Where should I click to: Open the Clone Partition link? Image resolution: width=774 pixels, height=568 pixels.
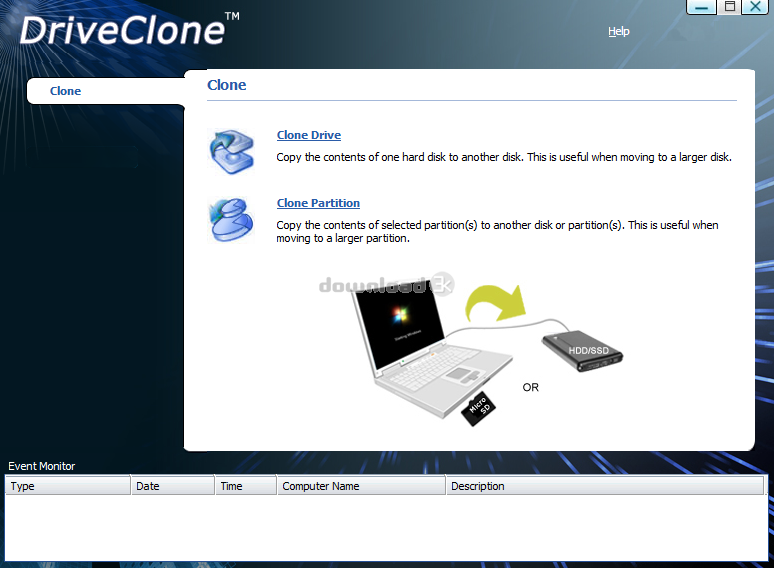tap(318, 203)
